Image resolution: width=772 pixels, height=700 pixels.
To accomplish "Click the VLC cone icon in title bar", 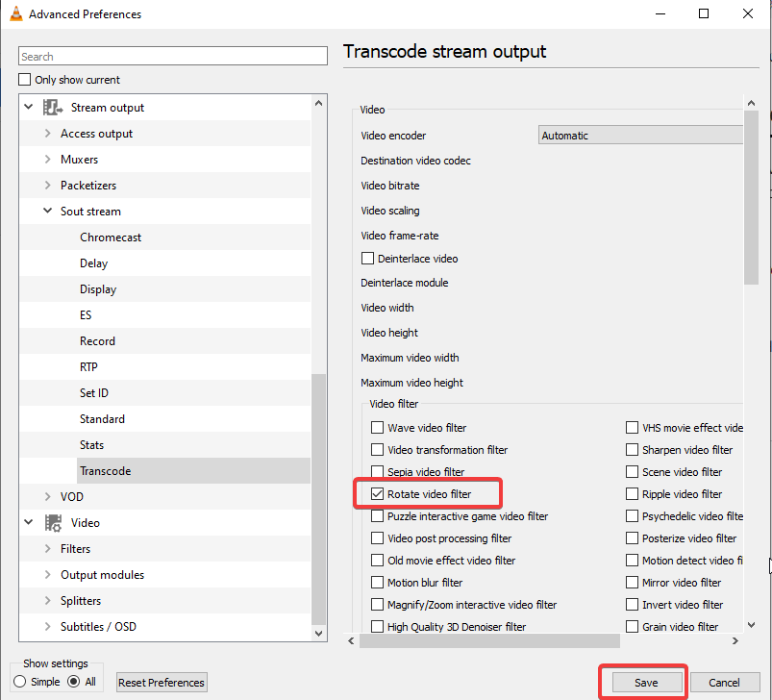I will [x=13, y=13].
